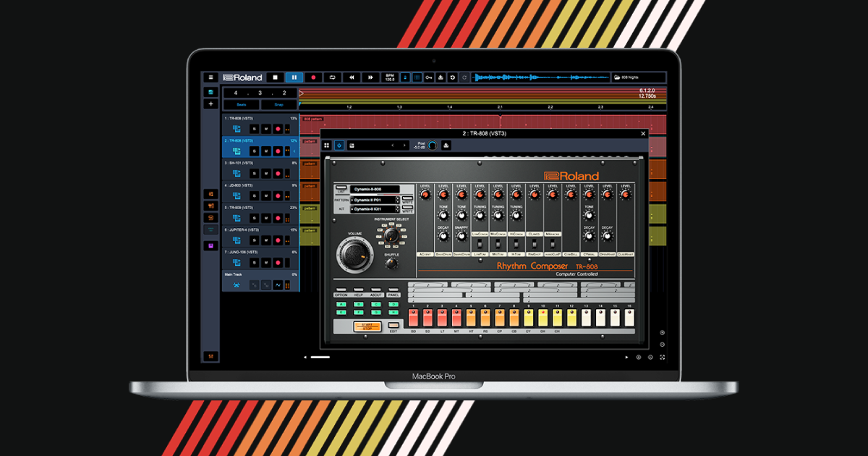Toggle loop playback in the transport bar
This screenshot has width=868, height=456.
[333, 77]
